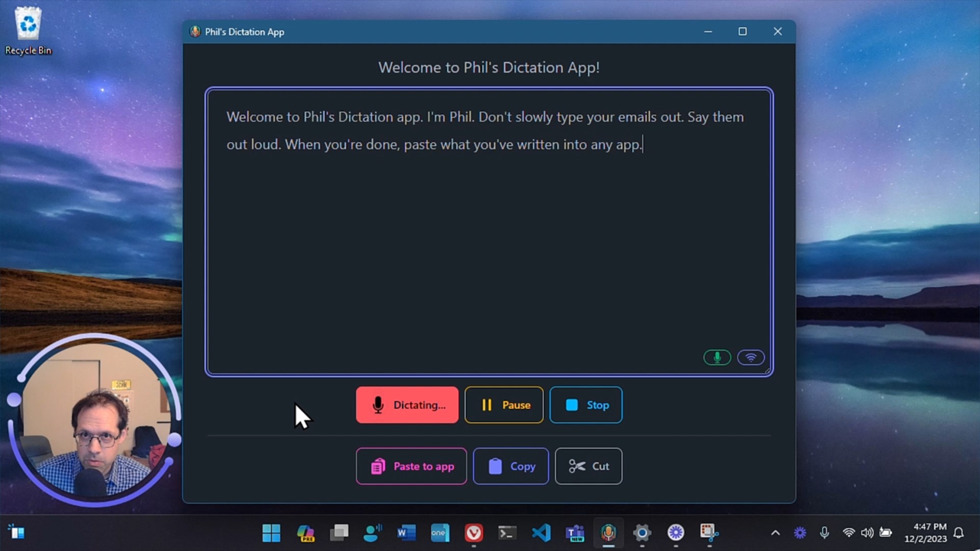The height and width of the screenshot is (551, 980).
Task: Click inside the dictation text area
Action: click(x=489, y=245)
